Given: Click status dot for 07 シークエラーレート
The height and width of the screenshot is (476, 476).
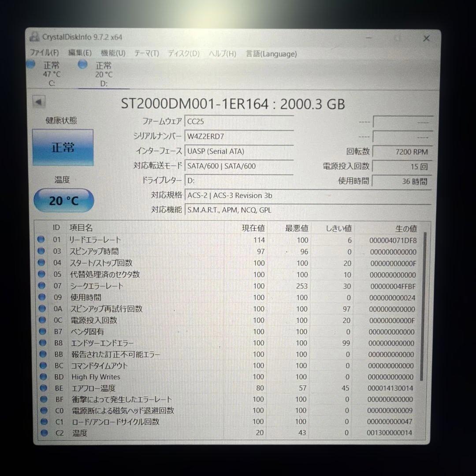Looking at the screenshot, I should (x=41, y=286).
